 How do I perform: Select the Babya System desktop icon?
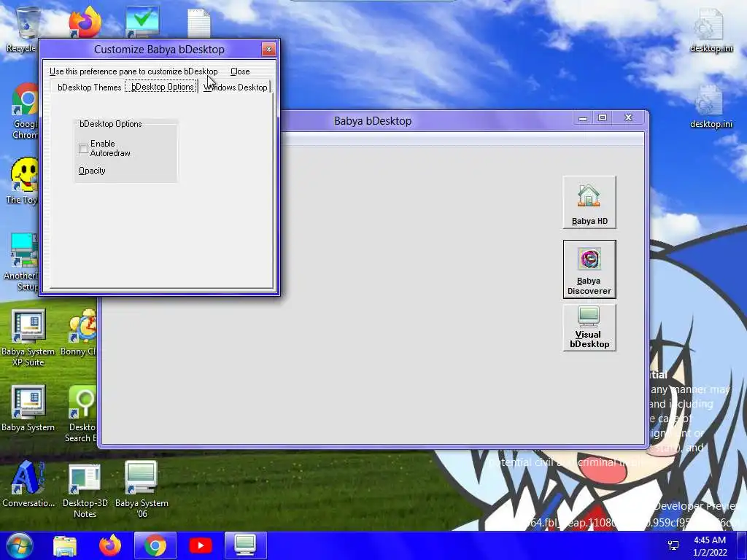28,408
